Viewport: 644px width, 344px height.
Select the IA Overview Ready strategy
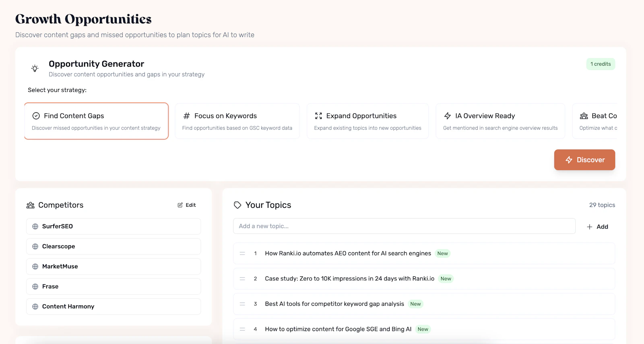click(500, 121)
